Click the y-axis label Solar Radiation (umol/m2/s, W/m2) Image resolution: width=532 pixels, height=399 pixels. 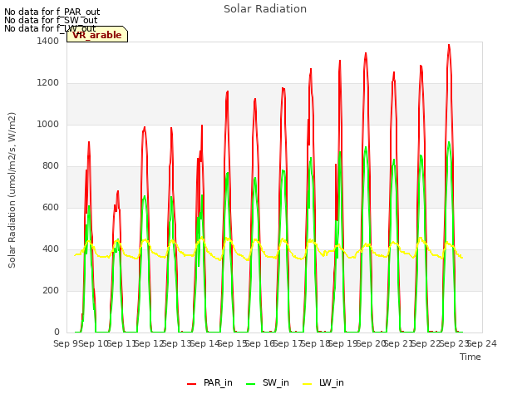[12, 190]
